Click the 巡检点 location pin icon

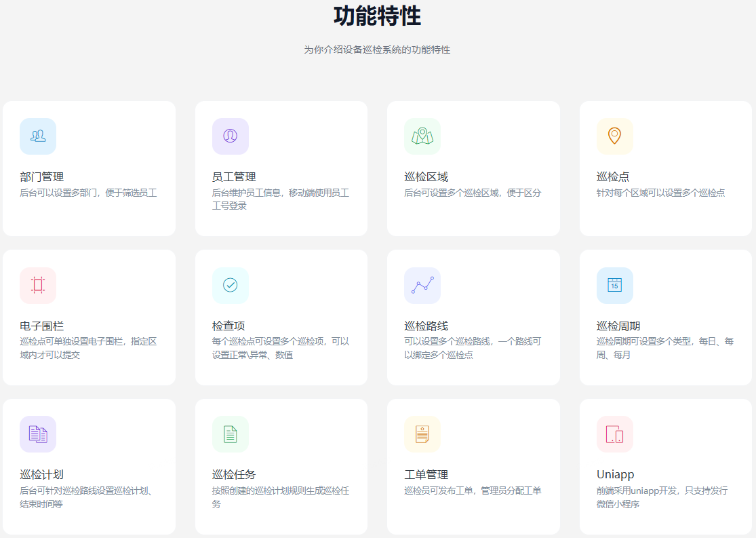(614, 136)
